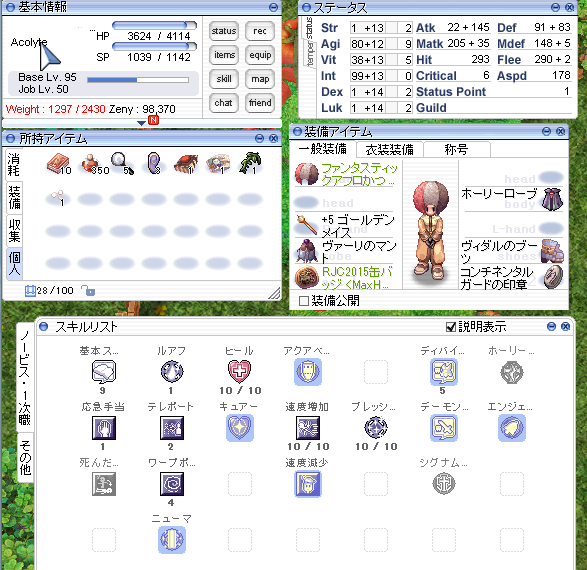Click the rec button

tap(260, 31)
